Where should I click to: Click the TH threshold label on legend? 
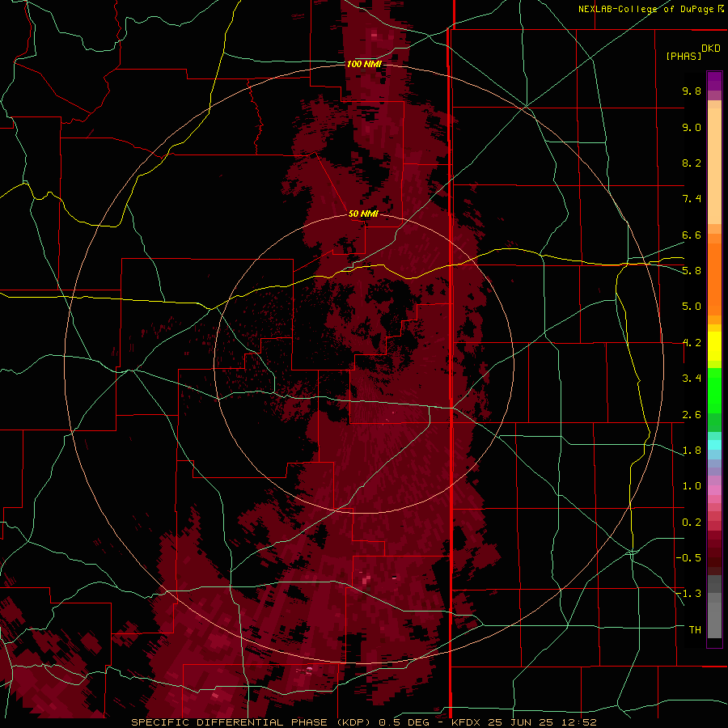(x=695, y=630)
